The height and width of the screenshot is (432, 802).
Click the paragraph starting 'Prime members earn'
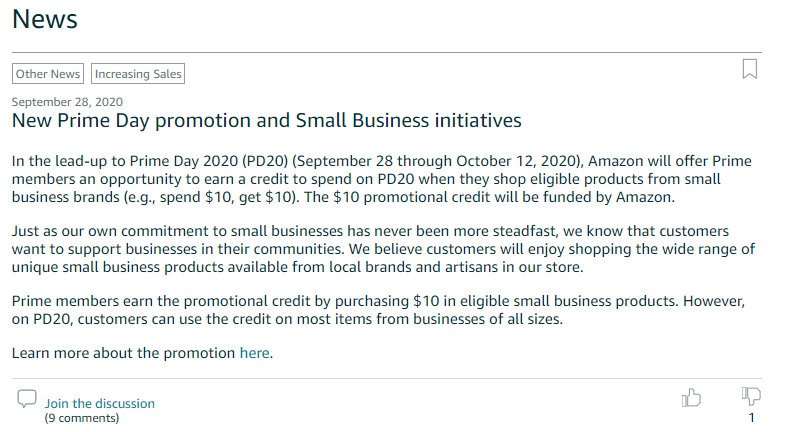click(380, 310)
